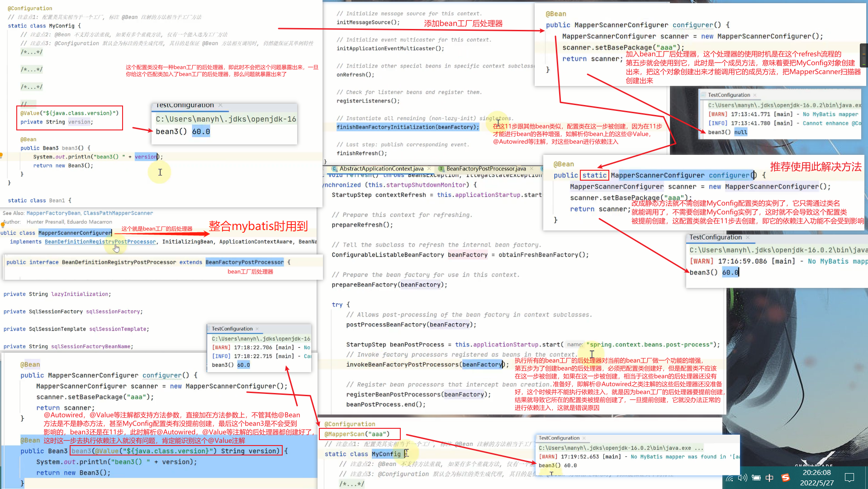Screen dimensions: 868x489
Task: Close the AbstractApplicationContext.java tab
Action: coord(429,169)
